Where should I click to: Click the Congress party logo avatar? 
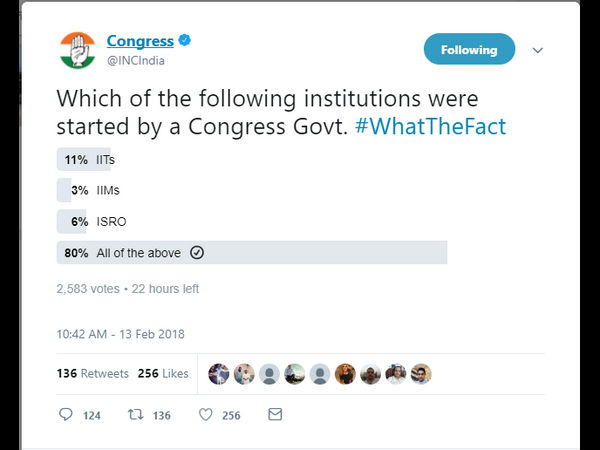tap(80, 51)
